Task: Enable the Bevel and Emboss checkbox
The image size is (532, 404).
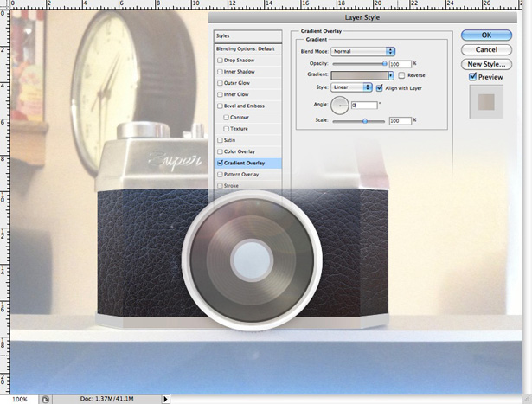Action: tap(220, 106)
